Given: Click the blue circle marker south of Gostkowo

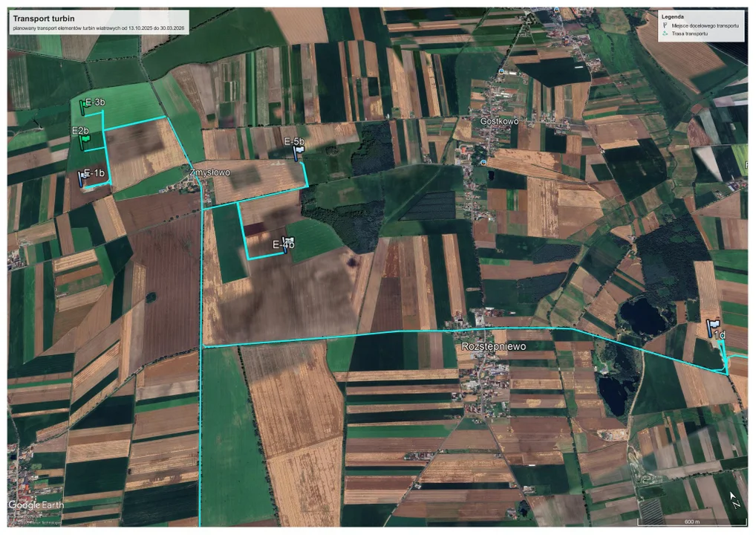Looking at the screenshot, I should pyautogui.click(x=483, y=162).
